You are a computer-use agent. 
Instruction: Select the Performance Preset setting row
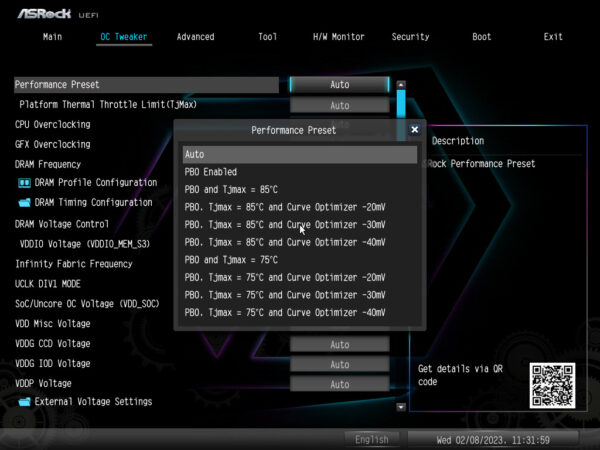[x=146, y=85]
